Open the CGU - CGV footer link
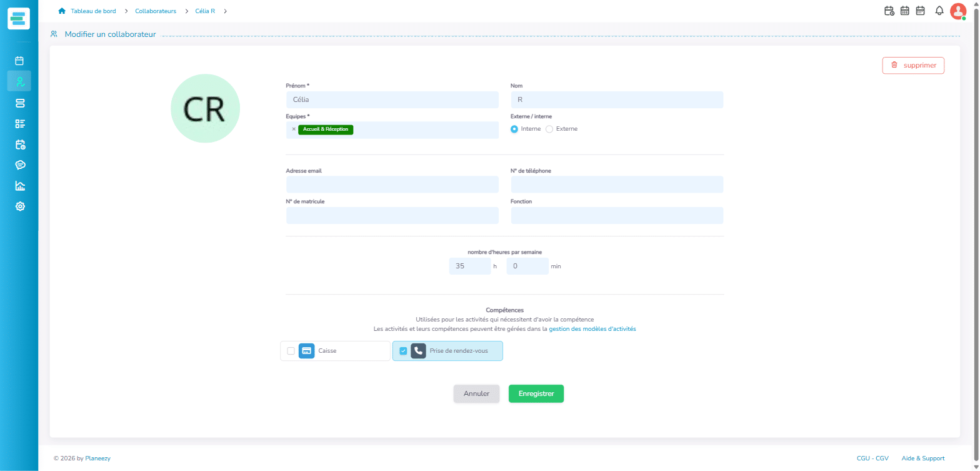The height and width of the screenshot is (471, 980). (872, 458)
